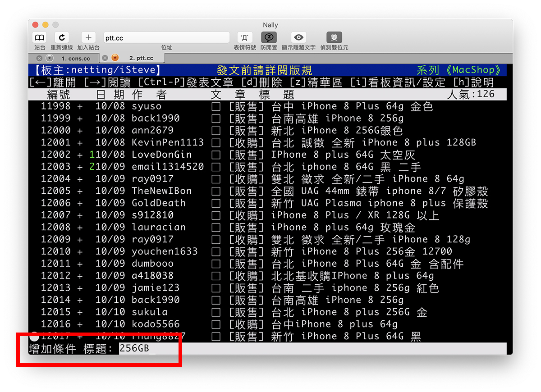
Task: Toggle the 防閒置 anti-idle button
Action: [x=269, y=37]
